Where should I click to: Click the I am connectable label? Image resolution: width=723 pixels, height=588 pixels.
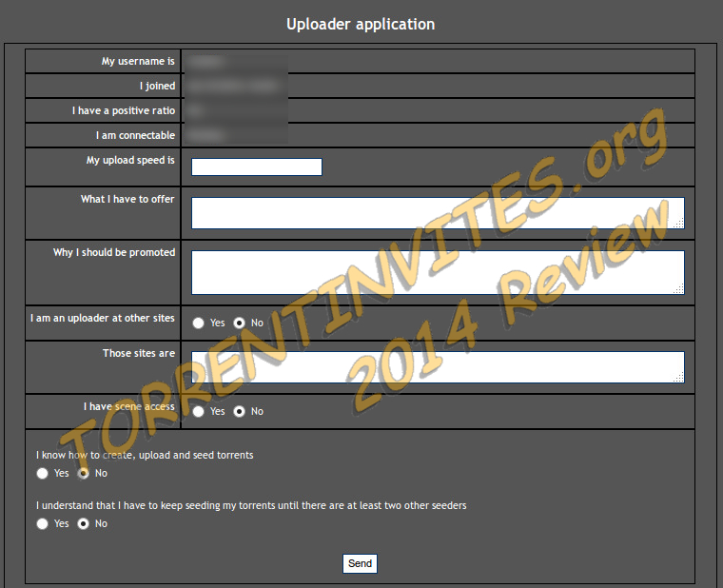135,136
